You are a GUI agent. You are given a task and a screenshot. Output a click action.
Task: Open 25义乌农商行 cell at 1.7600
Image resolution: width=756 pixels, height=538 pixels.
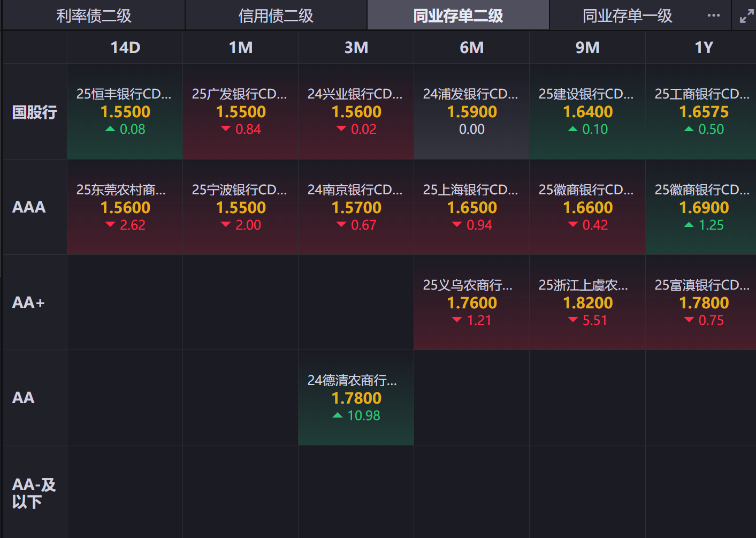tap(472, 302)
